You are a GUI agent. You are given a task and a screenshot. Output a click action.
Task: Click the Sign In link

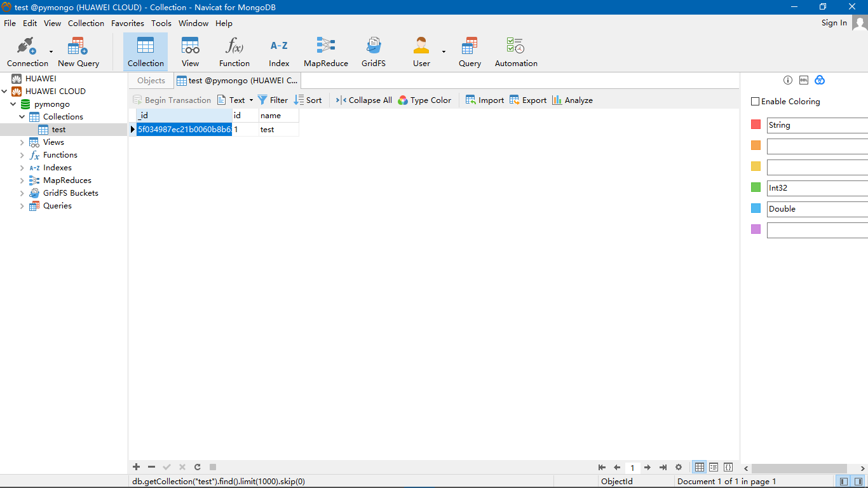tap(834, 23)
